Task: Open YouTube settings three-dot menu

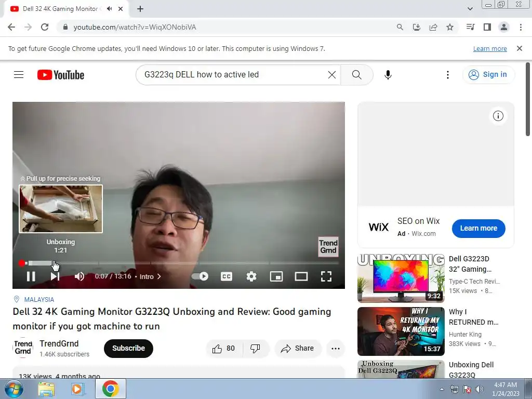Action: pyautogui.click(x=447, y=75)
